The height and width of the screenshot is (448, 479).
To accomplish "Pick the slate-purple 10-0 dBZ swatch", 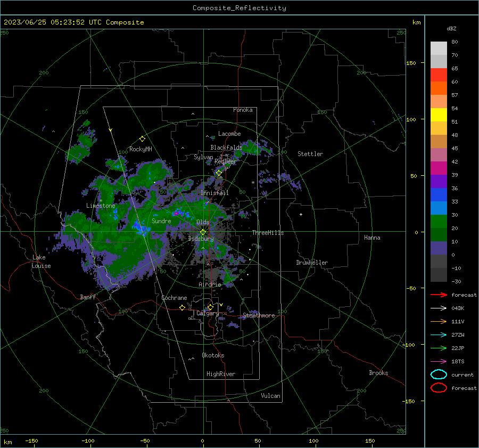I will point(439,248).
